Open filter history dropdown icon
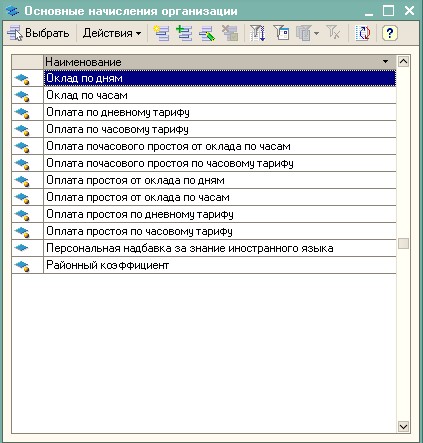Screen dimensions: 423x443 [x=307, y=33]
